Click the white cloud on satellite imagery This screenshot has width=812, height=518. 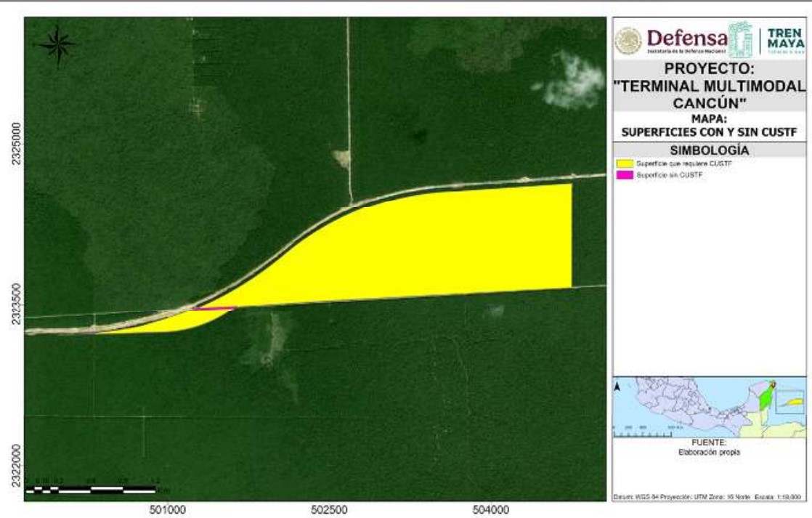pos(574,78)
